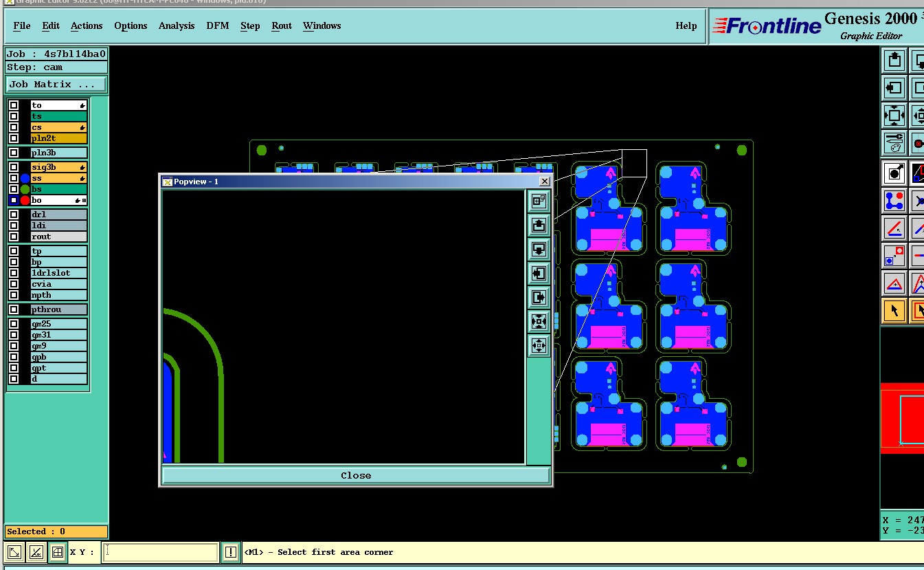Click the green color dot of layer bs

pos(25,189)
